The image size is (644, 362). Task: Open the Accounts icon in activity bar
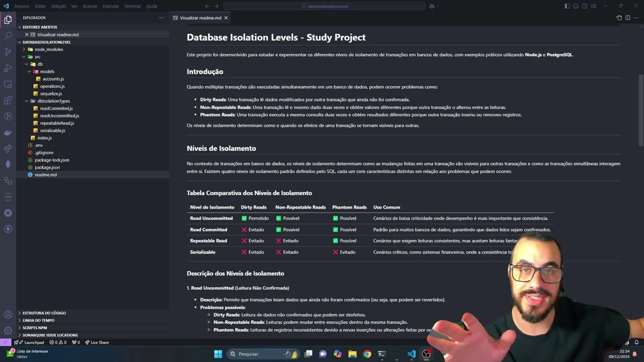click(x=8, y=315)
